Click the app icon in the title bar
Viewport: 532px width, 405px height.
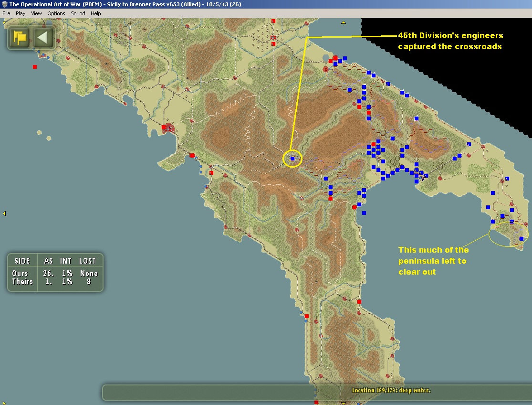[4, 4]
